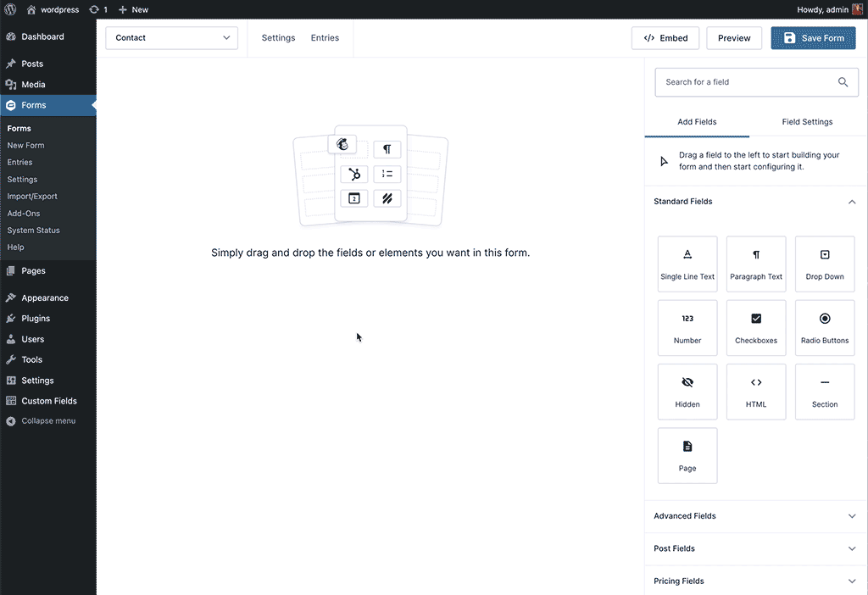Add a Number field

pyautogui.click(x=687, y=328)
